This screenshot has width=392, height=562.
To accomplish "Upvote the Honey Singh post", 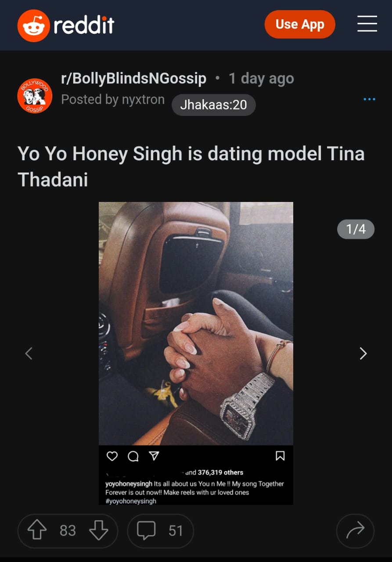I will tap(37, 531).
